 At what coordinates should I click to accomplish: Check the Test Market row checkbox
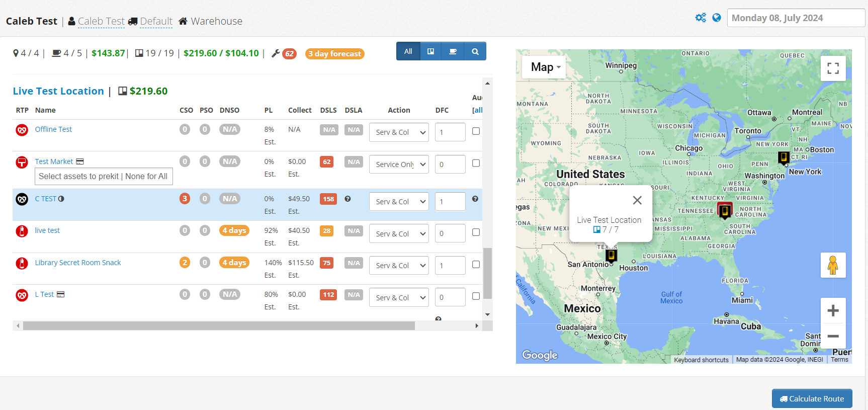pyautogui.click(x=476, y=163)
